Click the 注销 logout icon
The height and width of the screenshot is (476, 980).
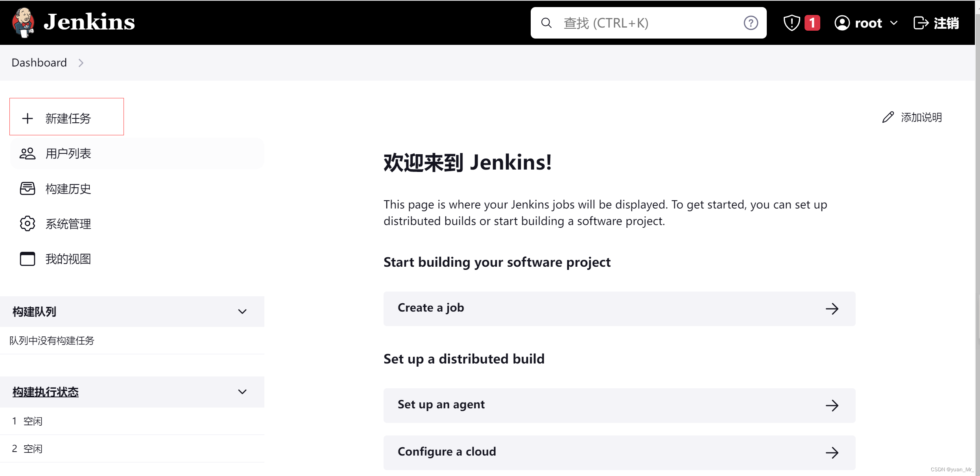coord(921,23)
